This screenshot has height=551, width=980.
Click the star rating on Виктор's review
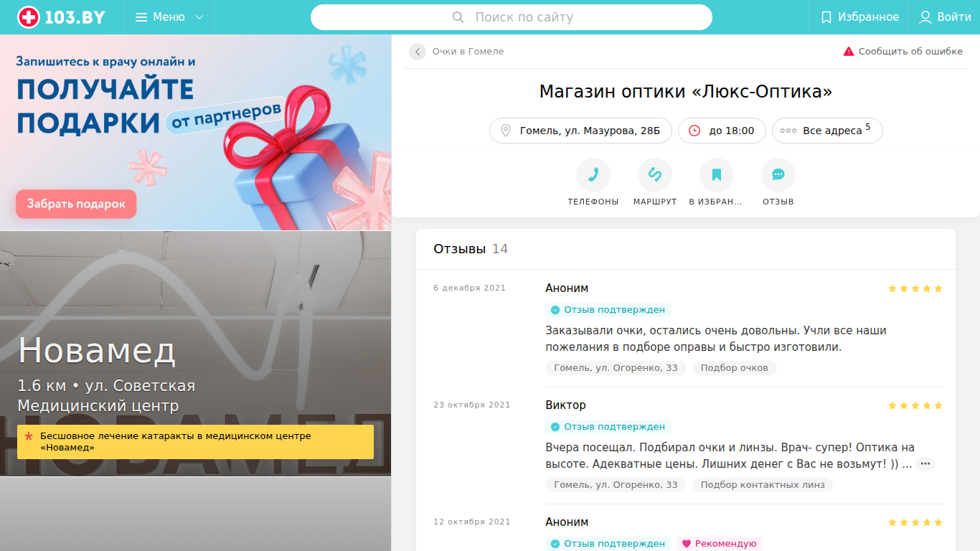[915, 405]
